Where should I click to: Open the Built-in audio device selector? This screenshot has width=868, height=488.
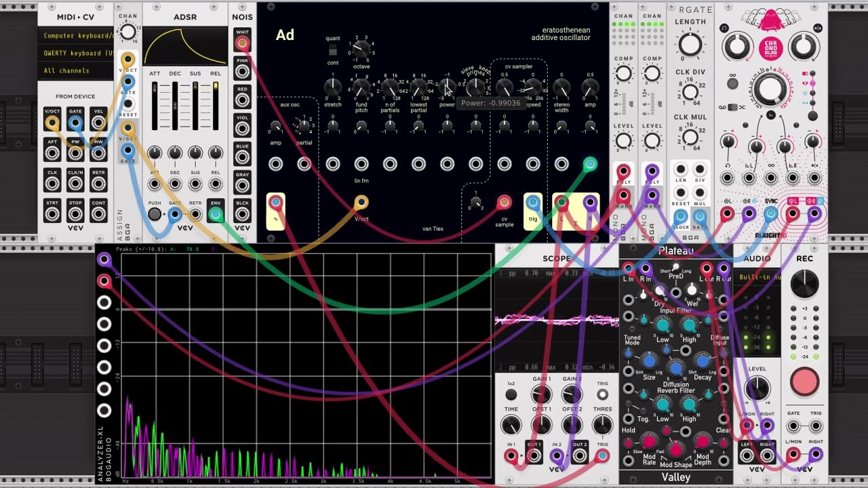pos(757,277)
